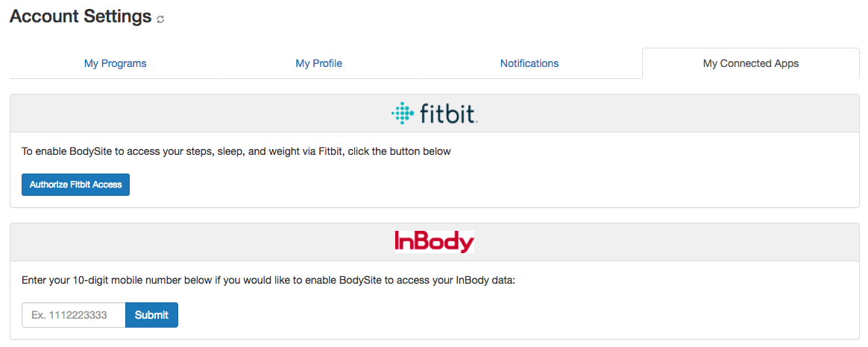Click the refresh icon beside Account Settings

click(160, 20)
